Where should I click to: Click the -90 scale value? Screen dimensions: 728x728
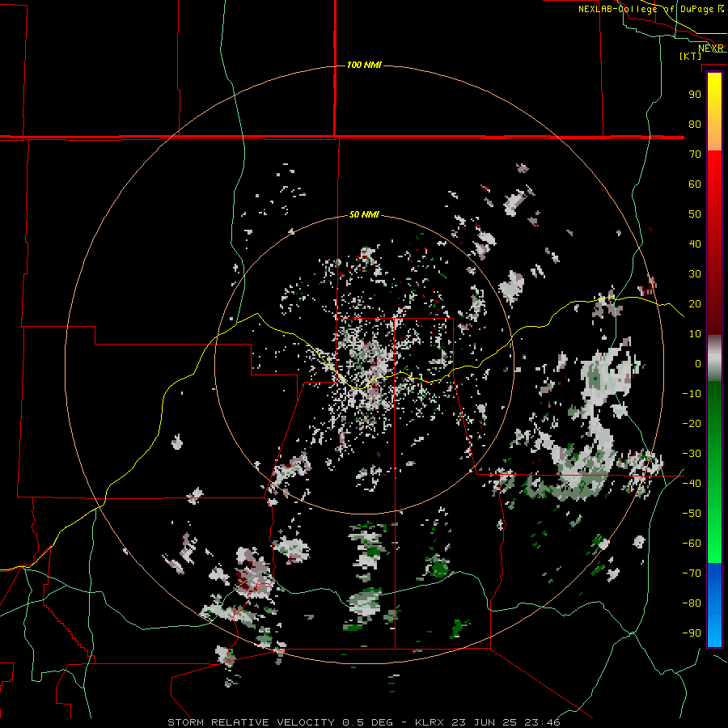[x=692, y=633]
